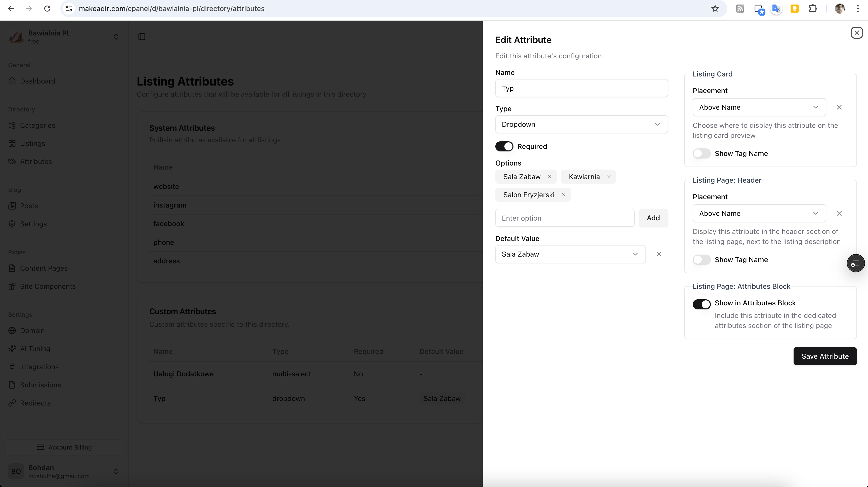
Task: Click into the Name field containing Typ
Action: [x=581, y=88]
